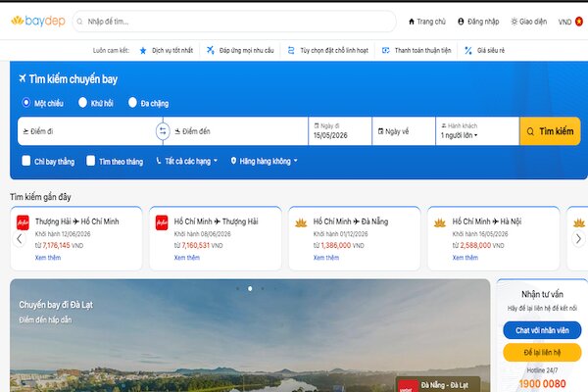Screen dimensions: 588x392
Task: Change VND currency setting
Action: point(564,23)
